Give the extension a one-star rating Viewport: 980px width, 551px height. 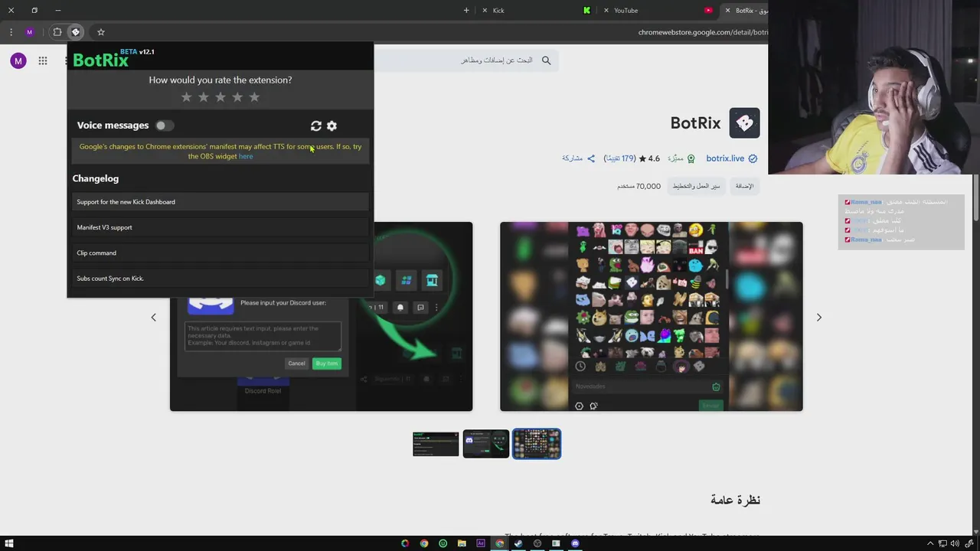pyautogui.click(x=187, y=97)
